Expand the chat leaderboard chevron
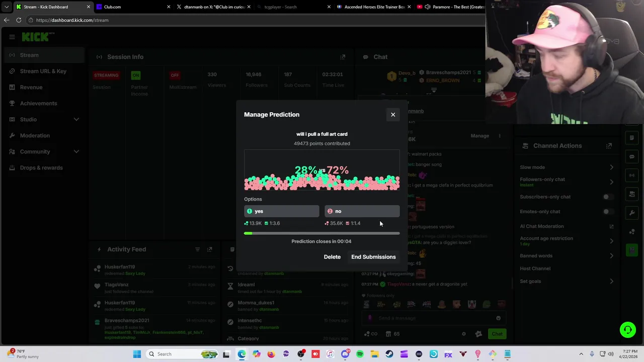Screen dimensions: 644x362 tap(434, 90)
